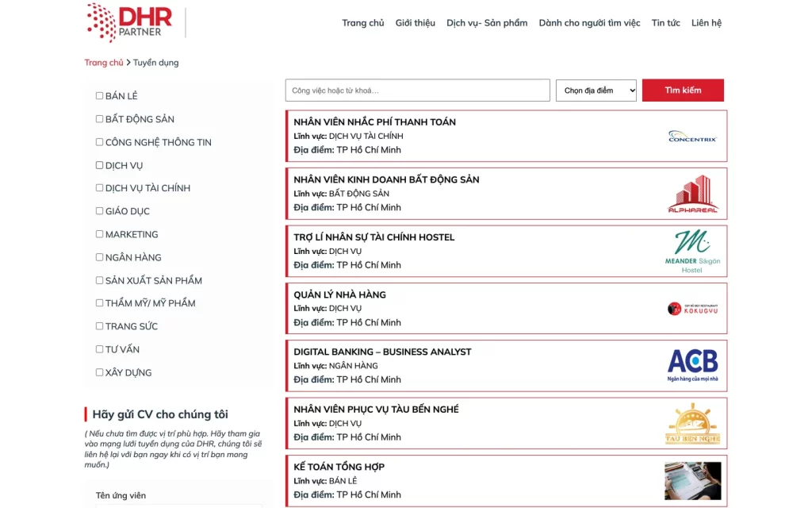
Task: Open job Digital Banking – Business Analyst
Action: click(382, 352)
